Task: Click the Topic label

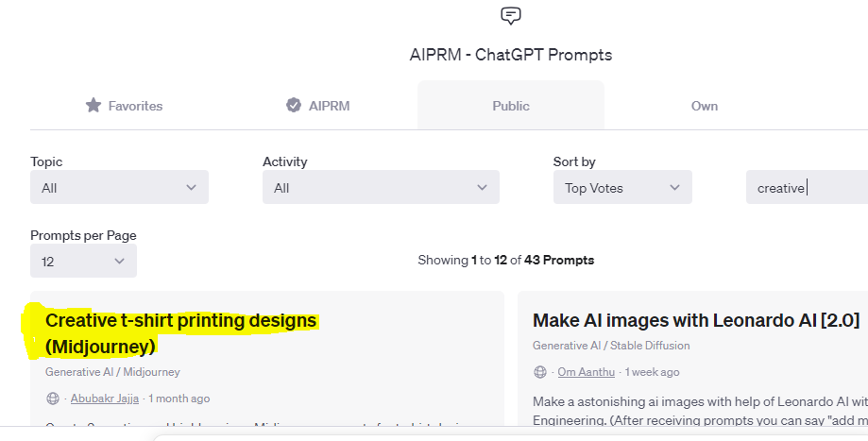Action: [46, 161]
